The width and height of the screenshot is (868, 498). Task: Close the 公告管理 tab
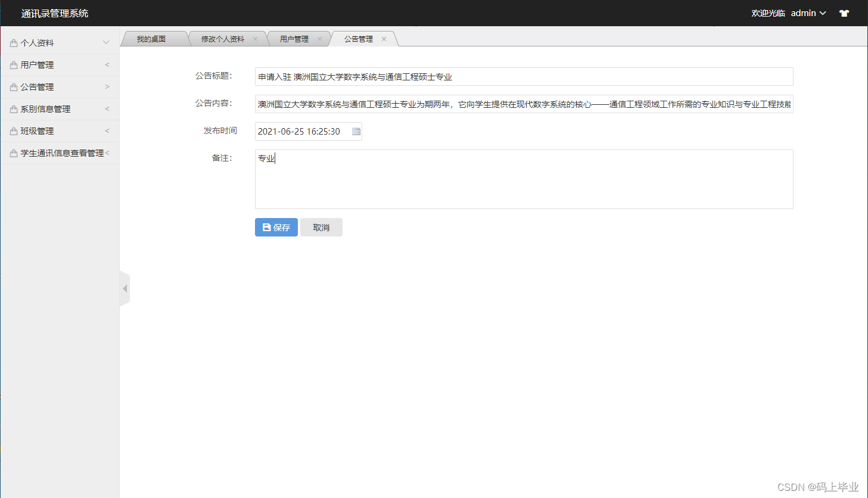(x=384, y=39)
